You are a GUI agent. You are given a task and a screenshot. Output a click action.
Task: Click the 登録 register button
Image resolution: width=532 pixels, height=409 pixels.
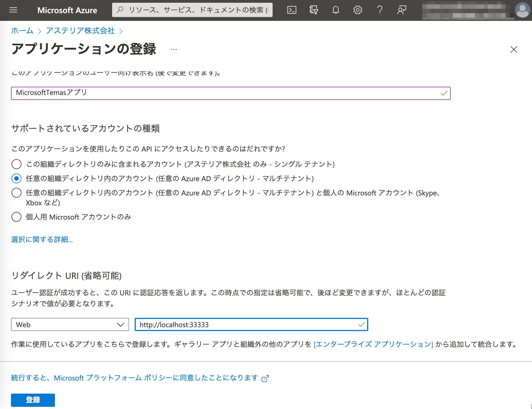pos(33,400)
